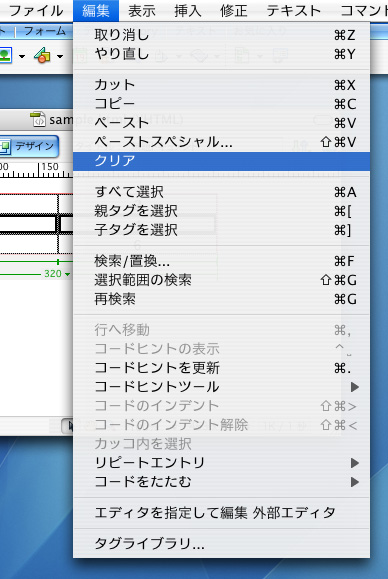Select 再検索 menu item
388x579 pixels.
[222, 299]
